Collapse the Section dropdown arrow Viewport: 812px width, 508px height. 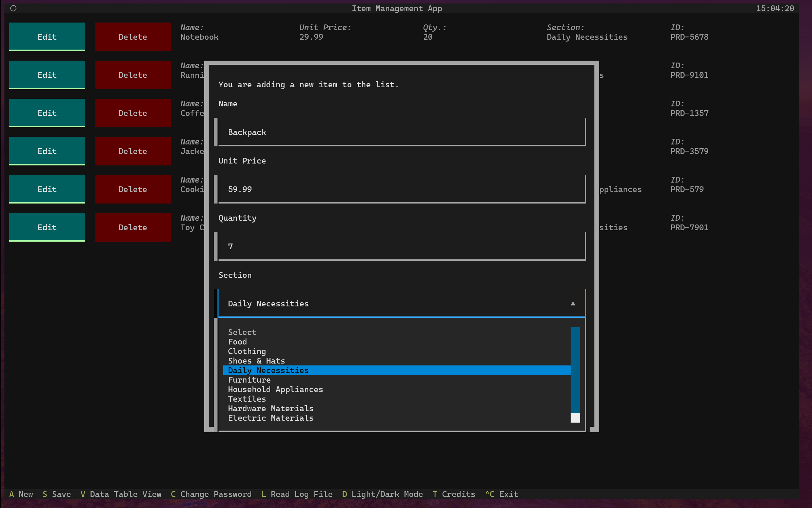(573, 304)
